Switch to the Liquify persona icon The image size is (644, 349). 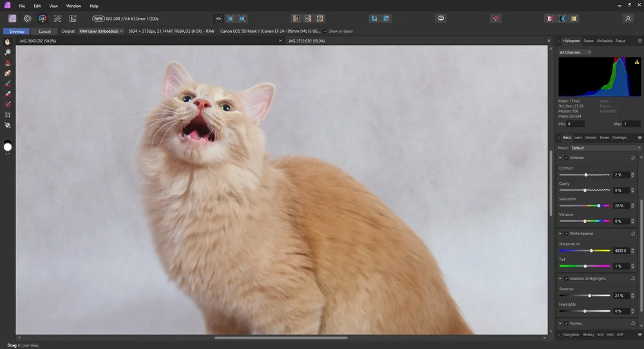(x=27, y=19)
